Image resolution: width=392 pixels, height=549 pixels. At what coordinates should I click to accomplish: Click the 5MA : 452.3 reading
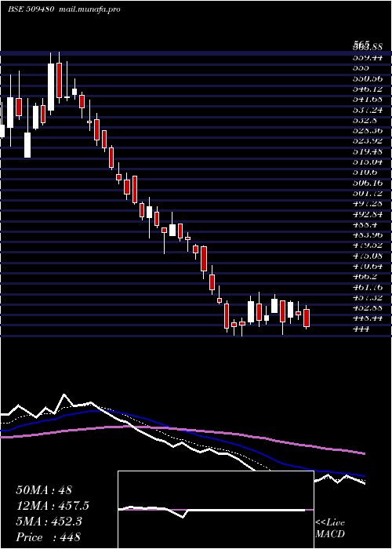(x=49, y=522)
